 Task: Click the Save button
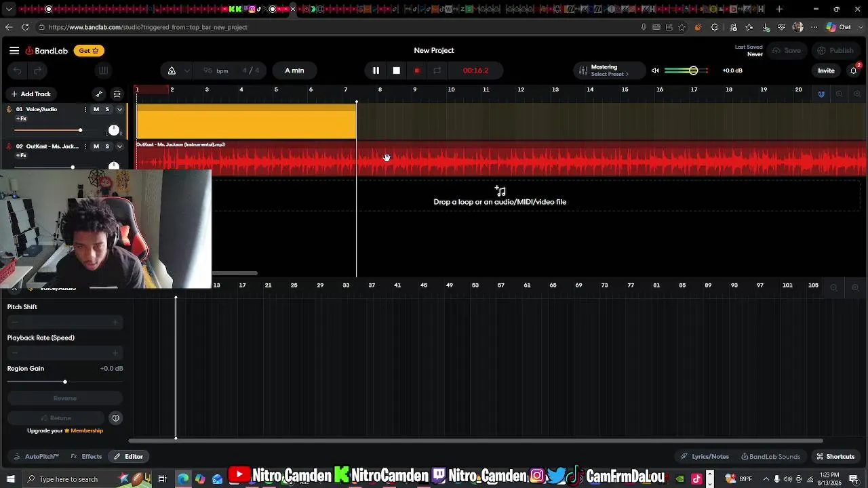coord(787,50)
